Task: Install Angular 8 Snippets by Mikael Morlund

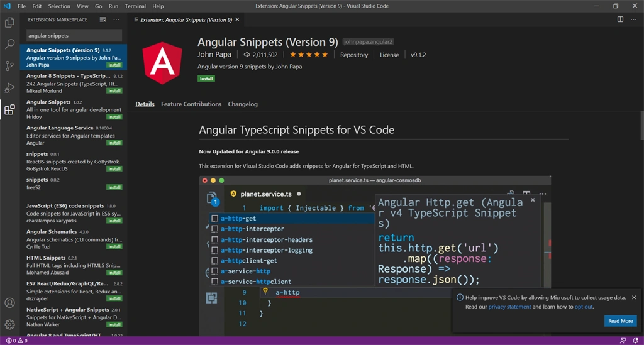Action: point(114,91)
